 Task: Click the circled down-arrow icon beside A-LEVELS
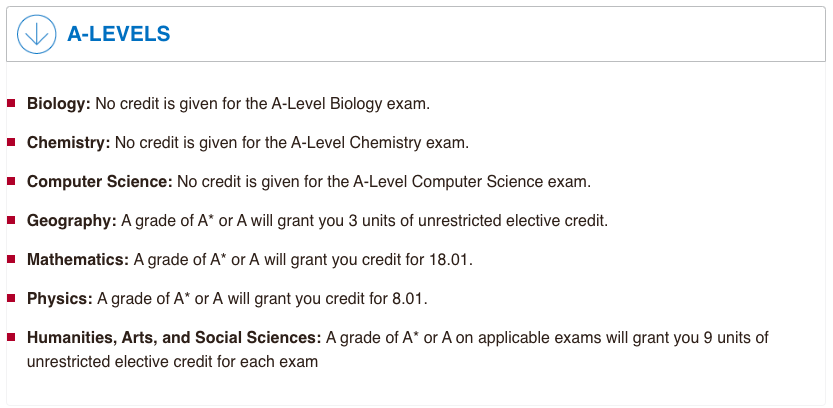[x=37, y=34]
